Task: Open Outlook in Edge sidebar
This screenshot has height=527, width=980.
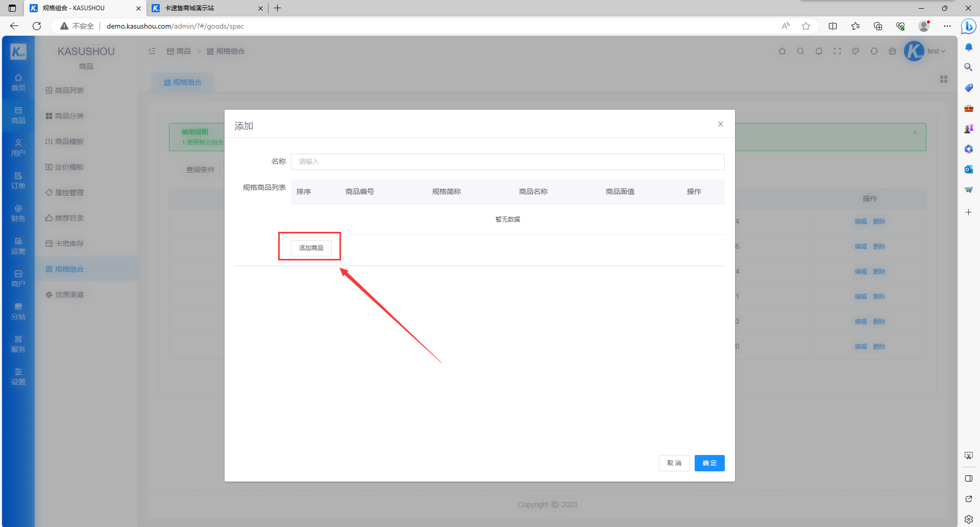Action: 969,170
